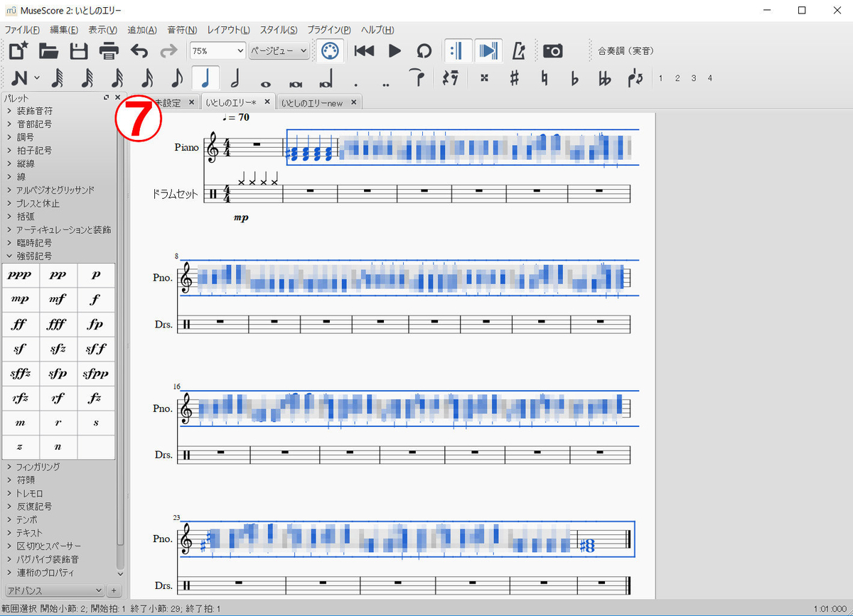The width and height of the screenshot is (853, 616).
Task: Open ファイル(F) menu
Action: (22, 30)
